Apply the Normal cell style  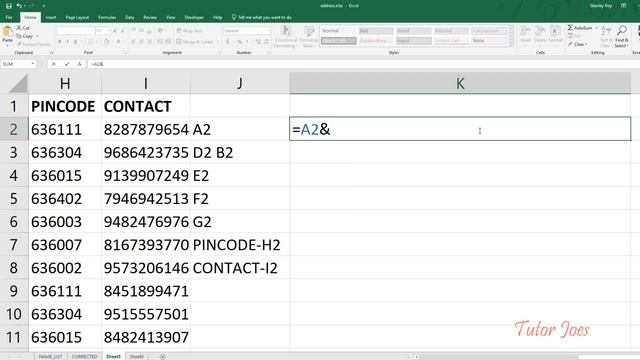338,31
